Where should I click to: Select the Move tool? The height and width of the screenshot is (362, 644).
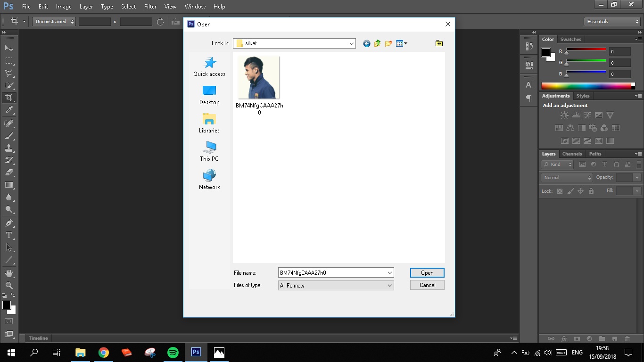tap(9, 48)
